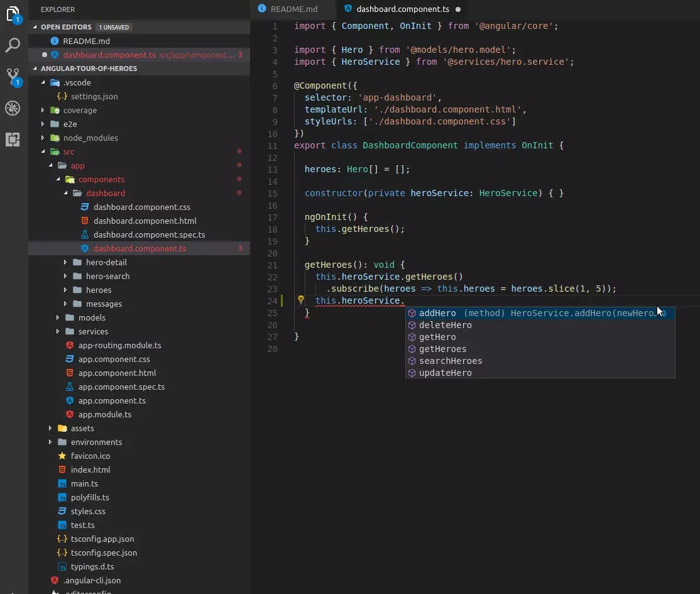This screenshot has width=700, height=594.
Task: Select getHero suggestion
Action: click(540, 337)
